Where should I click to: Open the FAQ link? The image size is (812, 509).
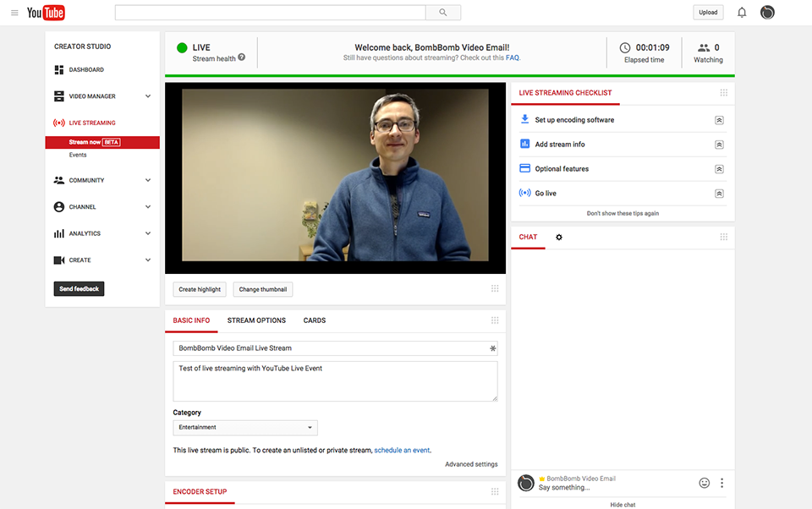[513, 58]
